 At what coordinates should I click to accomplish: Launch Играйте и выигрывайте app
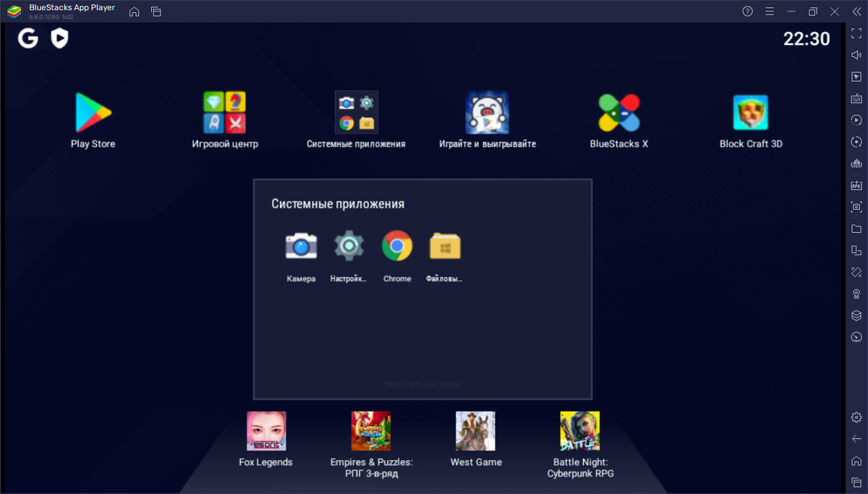(x=487, y=113)
